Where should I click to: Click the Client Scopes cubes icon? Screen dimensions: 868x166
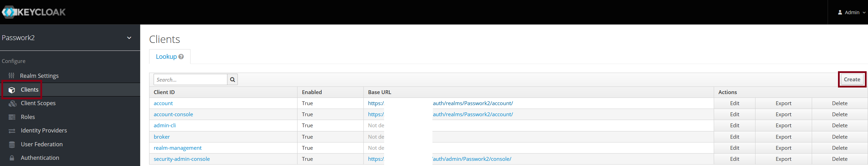12,103
